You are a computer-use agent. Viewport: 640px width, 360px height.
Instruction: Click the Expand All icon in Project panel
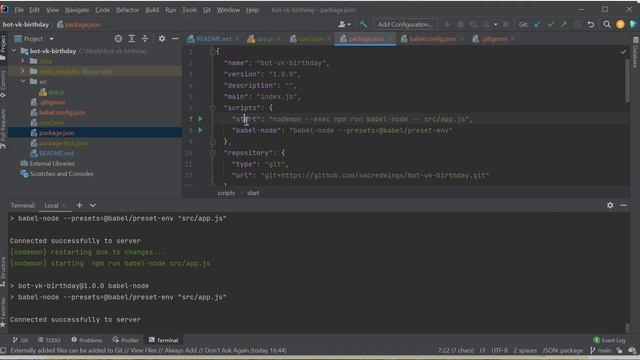(x=131, y=39)
